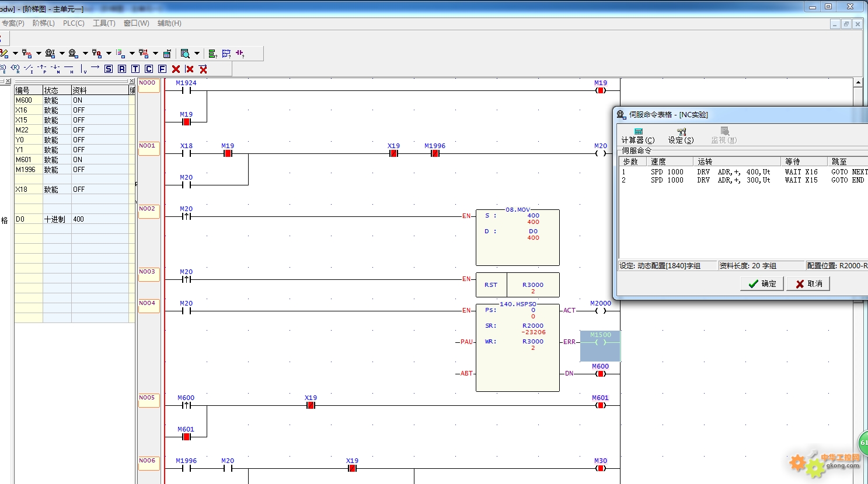868x484 pixels.
Task: Open dropdown arrow beside plug waveform icon
Action: 39,54
